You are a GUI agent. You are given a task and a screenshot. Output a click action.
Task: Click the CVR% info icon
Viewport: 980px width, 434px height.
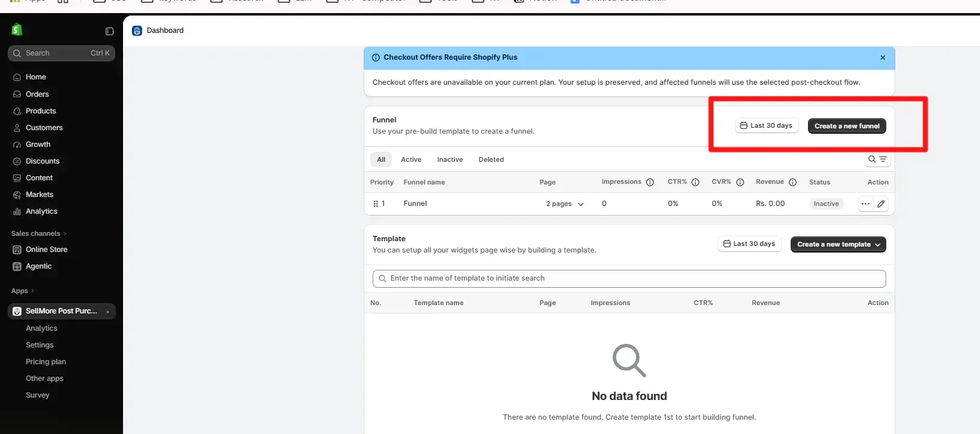click(x=740, y=183)
